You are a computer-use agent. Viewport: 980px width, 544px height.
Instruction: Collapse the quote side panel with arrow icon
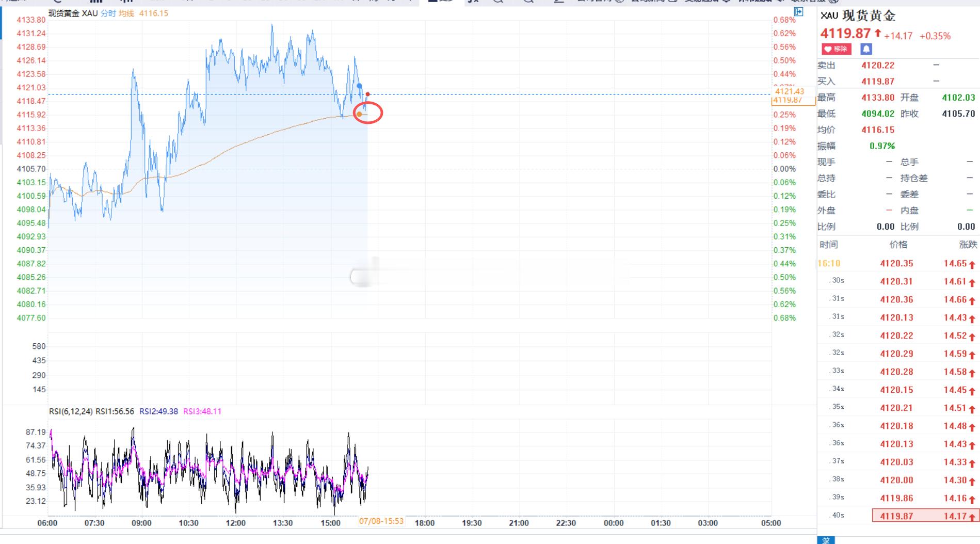pyautogui.click(x=798, y=11)
